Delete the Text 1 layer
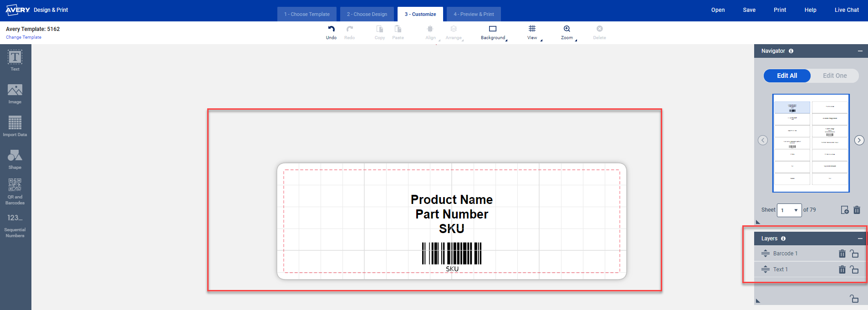The image size is (868, 310). pos(842,269)
